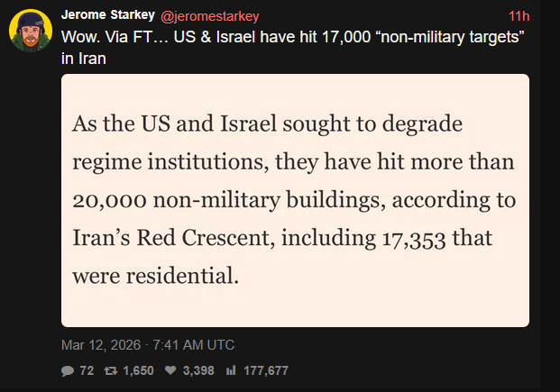Click the 72 replies count

coord(87,370)
